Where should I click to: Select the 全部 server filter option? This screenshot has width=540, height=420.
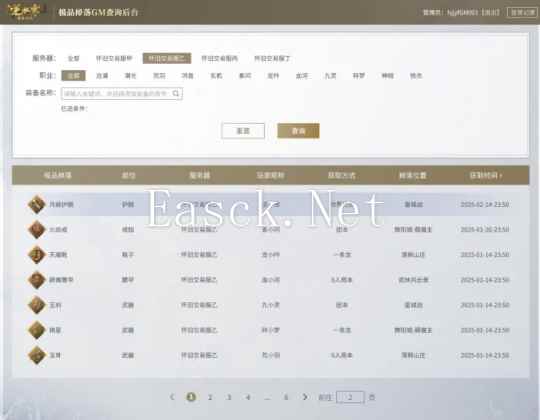coord(74,59)
